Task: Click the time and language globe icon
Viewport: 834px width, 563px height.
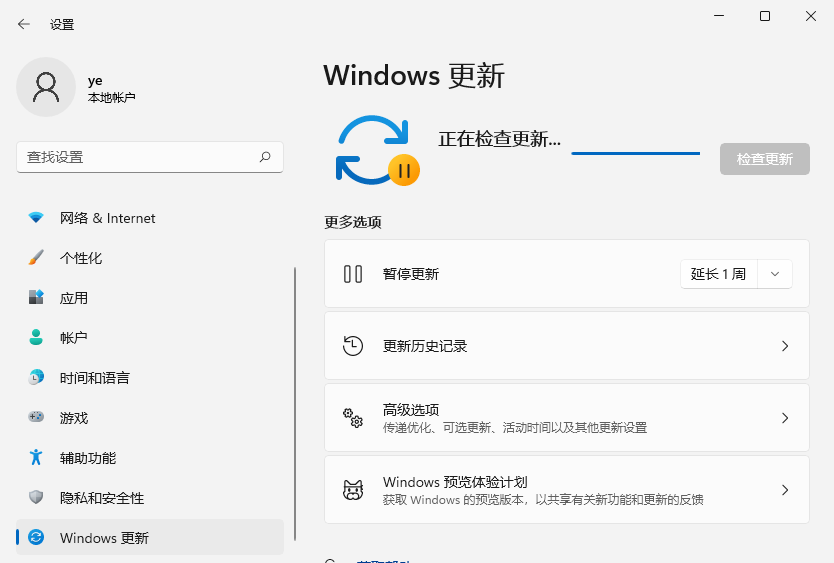Action: tap(36, 377)
